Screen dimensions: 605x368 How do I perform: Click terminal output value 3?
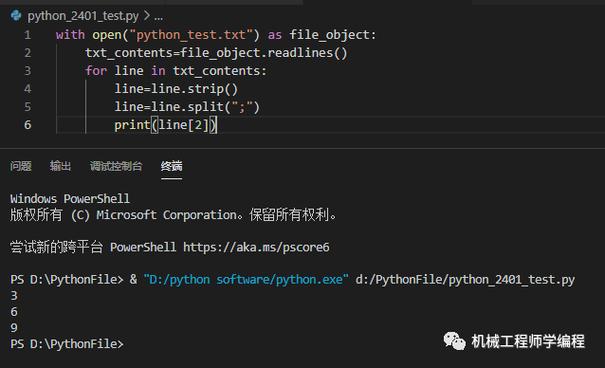pos(14,295)
